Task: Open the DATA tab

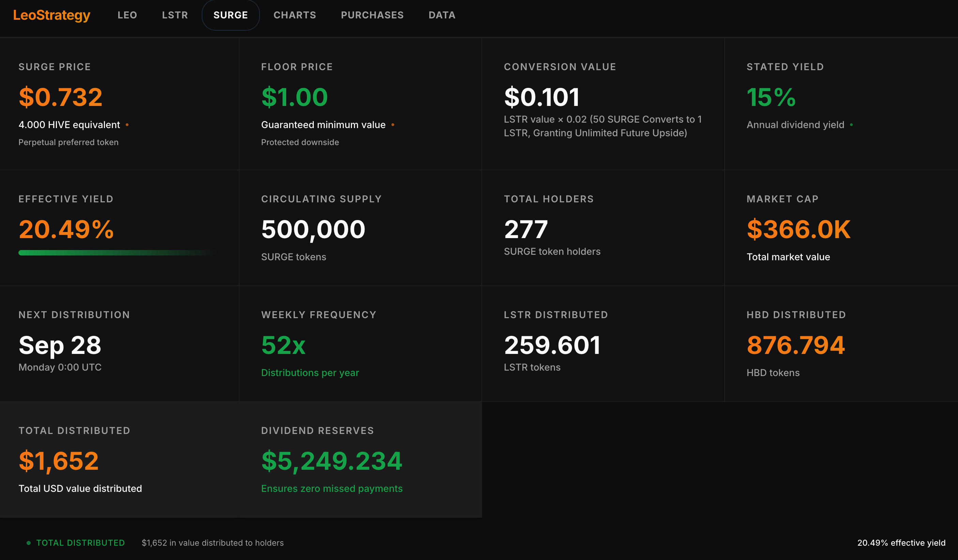Action: click(442, 15)
